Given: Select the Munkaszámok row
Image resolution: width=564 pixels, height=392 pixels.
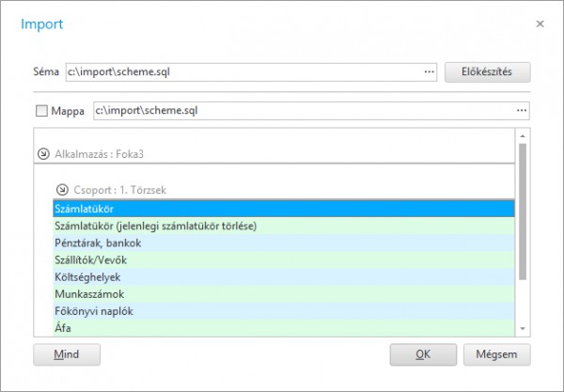Looking at the screenshot, I should pyautogui.click(x=284, y=294).
